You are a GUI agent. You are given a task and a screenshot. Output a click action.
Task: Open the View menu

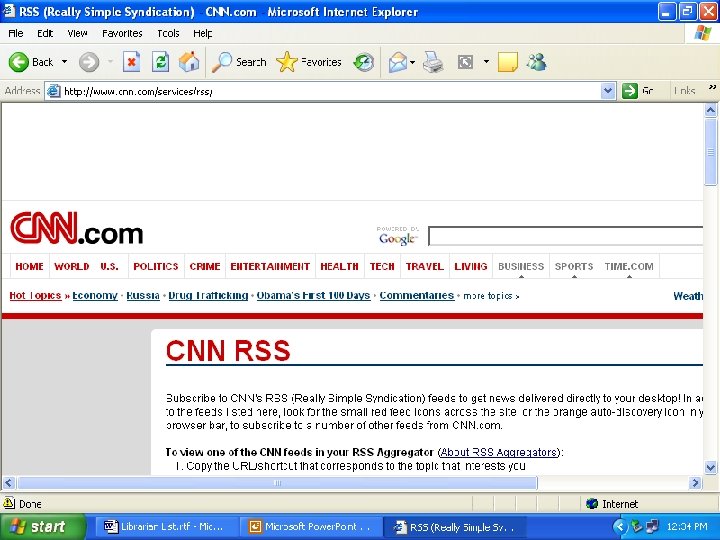tap(77, 33)
